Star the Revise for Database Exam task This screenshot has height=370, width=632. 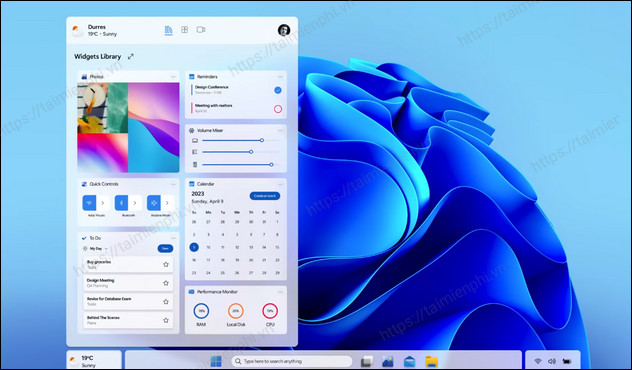pos(166,301)
